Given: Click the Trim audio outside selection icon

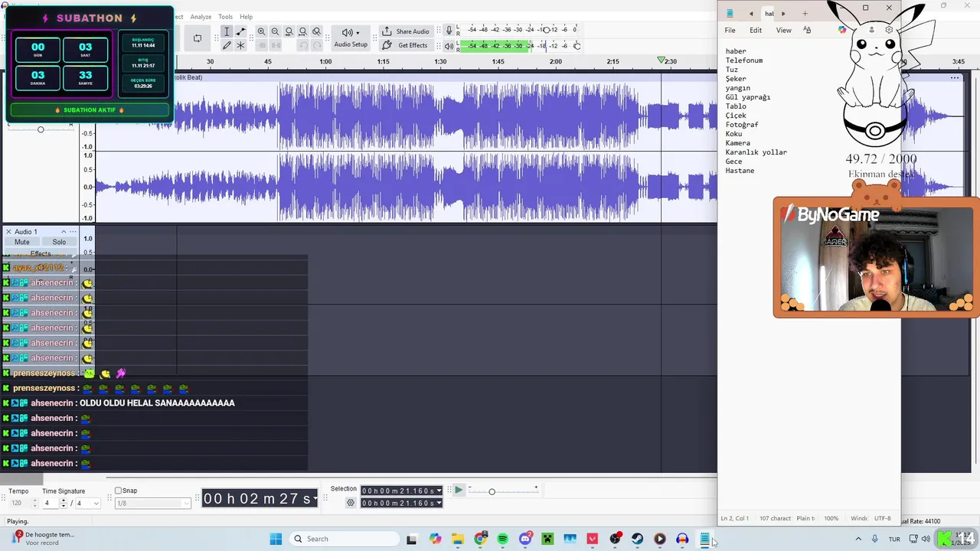Looking at the screenshot, I should coord(261,45).
